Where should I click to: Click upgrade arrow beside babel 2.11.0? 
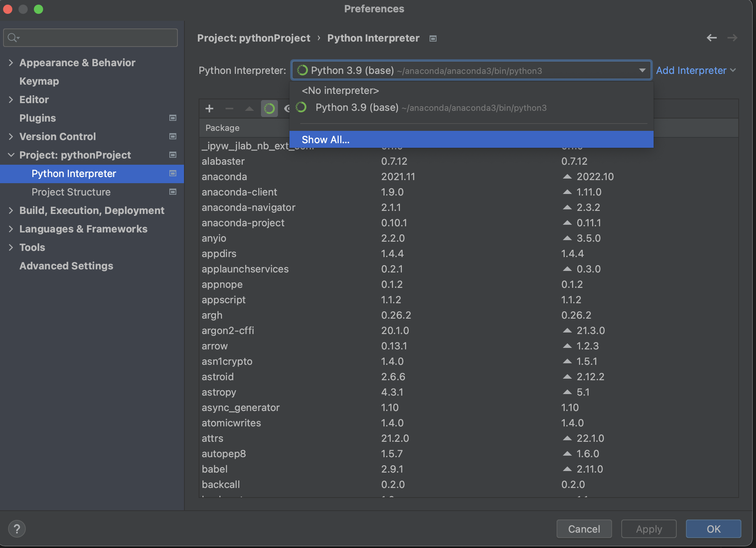(x=567, y=469)
